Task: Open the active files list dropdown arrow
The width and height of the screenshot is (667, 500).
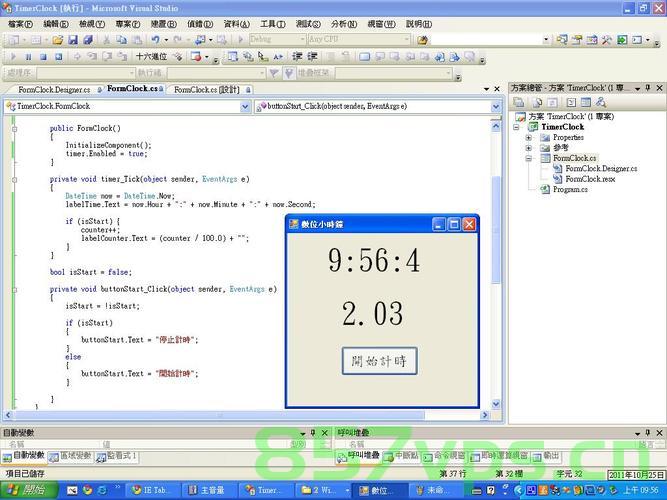Action: [x=486, y=89]
